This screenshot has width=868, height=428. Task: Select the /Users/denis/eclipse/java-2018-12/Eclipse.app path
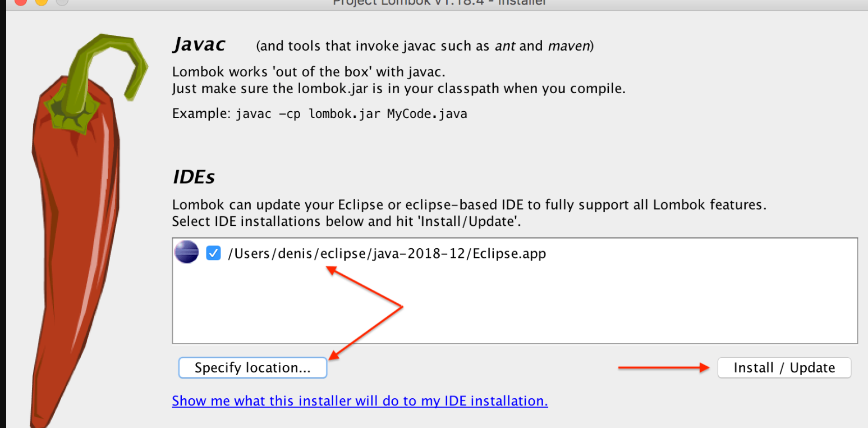tap(387, 253)
